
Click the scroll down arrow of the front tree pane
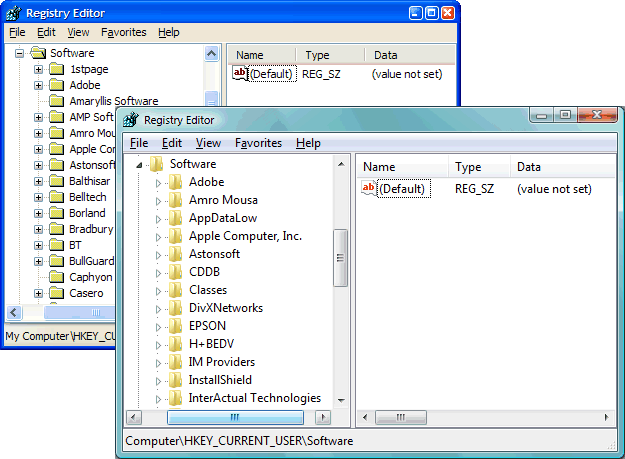(x=341, y=400)
